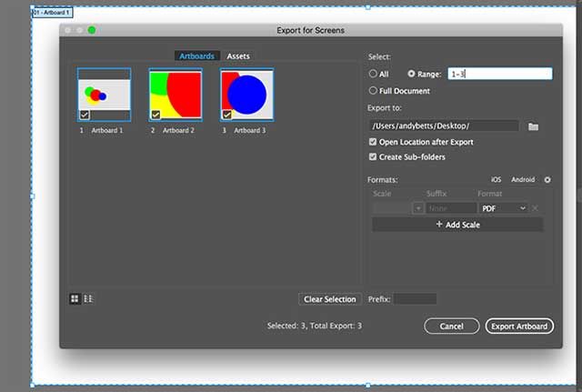Switch to list view of artboards
Viewport: 582px width, 392px height.
[88, 298]
